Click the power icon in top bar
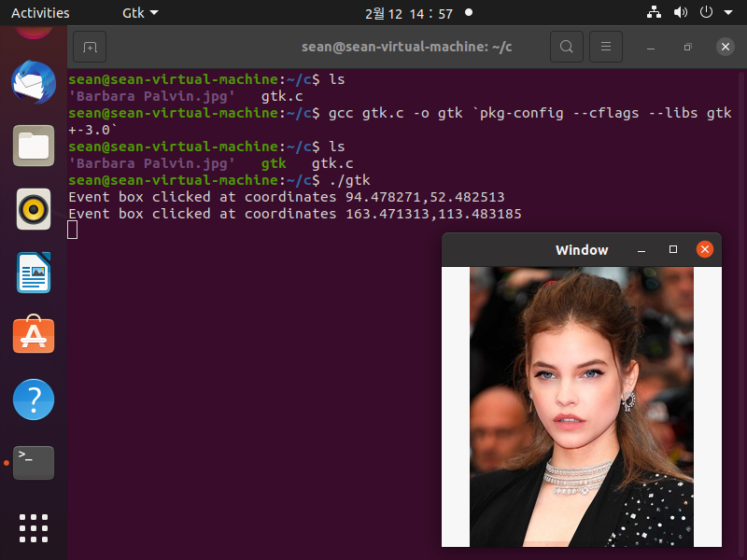Screen dimensions: 747x560 pos(706,12)
